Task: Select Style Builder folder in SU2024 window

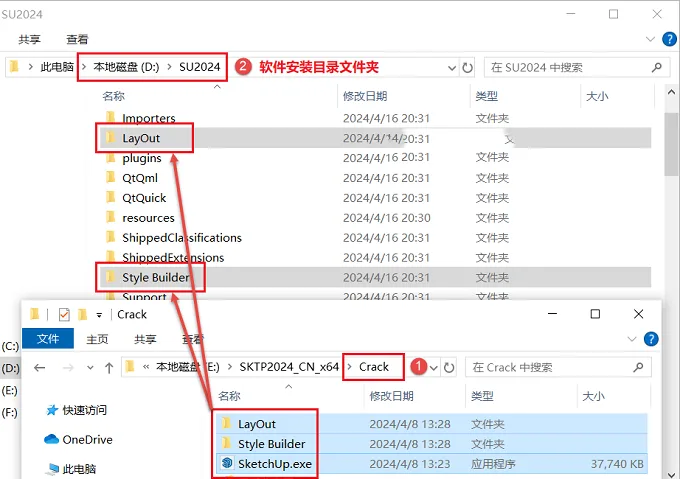Action: coord(156,277)
